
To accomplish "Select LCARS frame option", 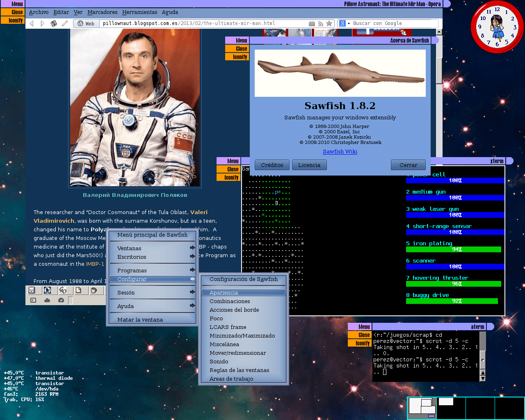I will pos(244,327).
